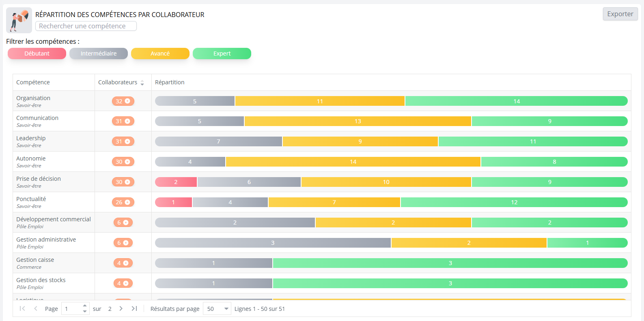Click the Répartition column header
Screen dimensions: 644x321
point(170,82)
